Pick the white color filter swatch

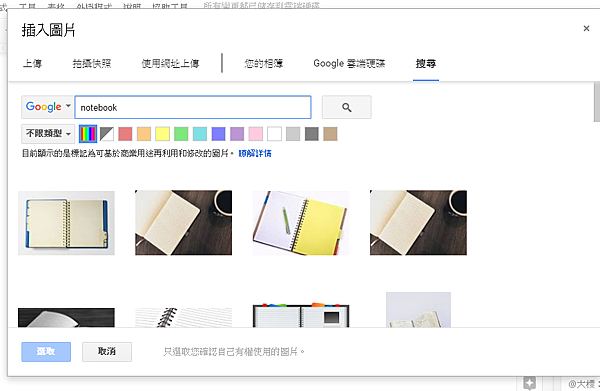point(274,134)
